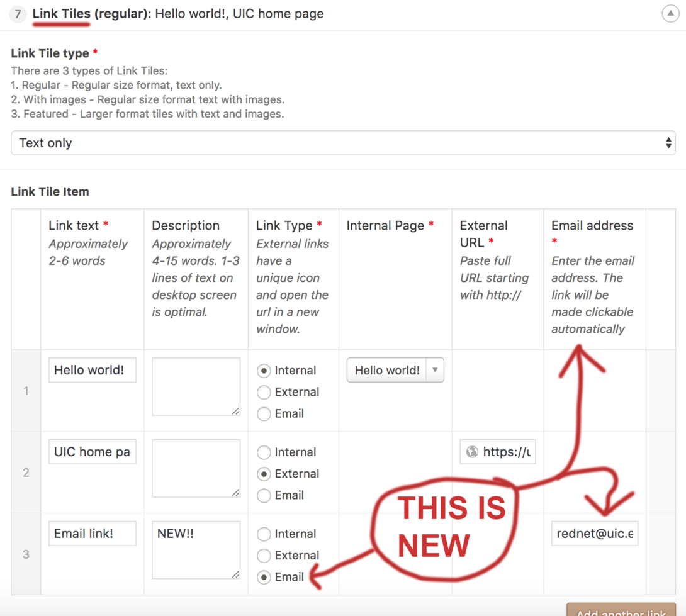This screenshot has height=616, width=686.
Task: Select the Internal radio button in row 2
Action: (264, 452)
